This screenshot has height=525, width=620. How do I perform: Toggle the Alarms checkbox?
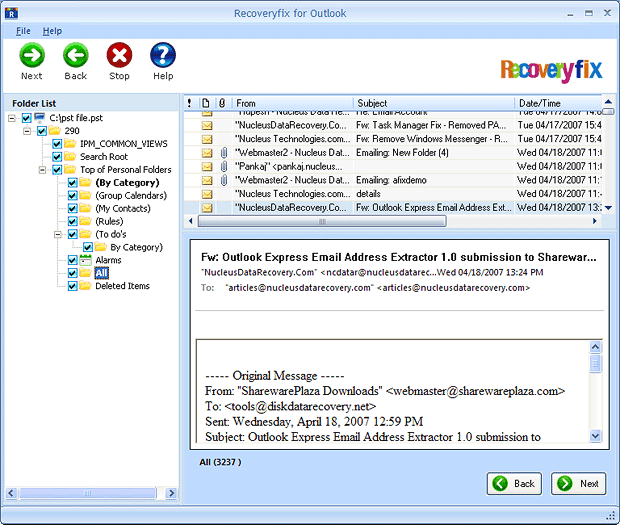[x=72, y=260]
